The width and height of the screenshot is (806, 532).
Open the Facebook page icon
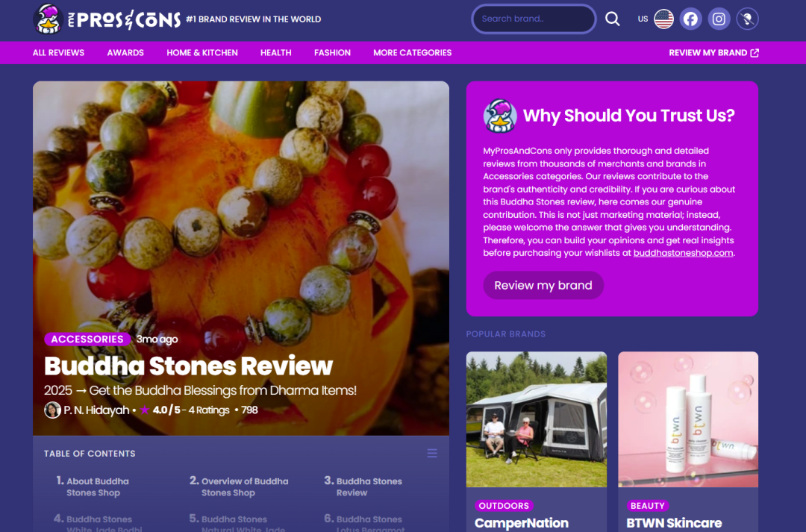click(690, 19)
